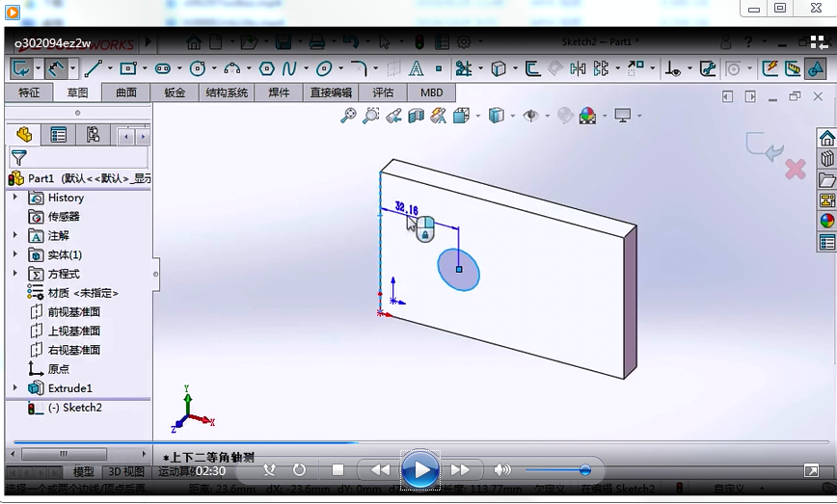Mute the video player volume
The image size is (837, 504).
click(x=502, y=470)
